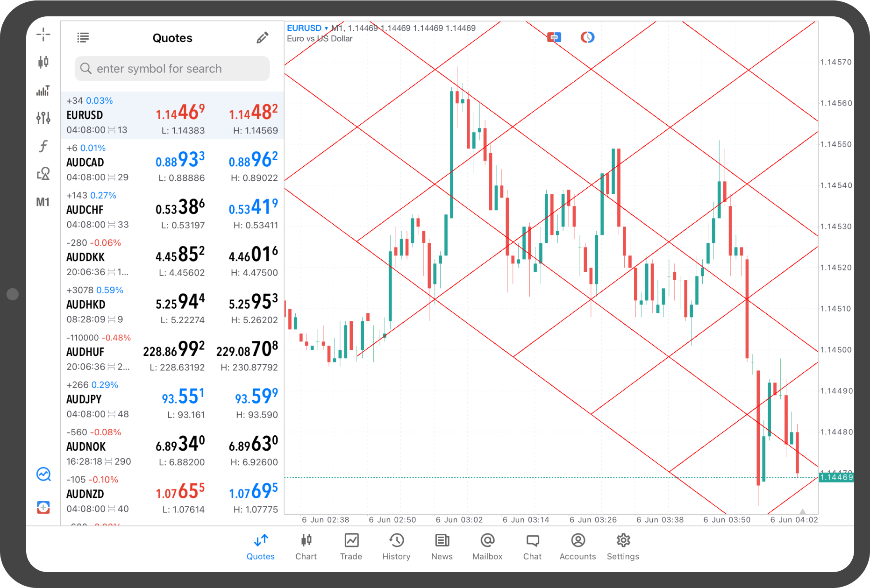Select the EURUSD quote row
The height and width of the screenshot is (588, 870).
coord(172,115)
